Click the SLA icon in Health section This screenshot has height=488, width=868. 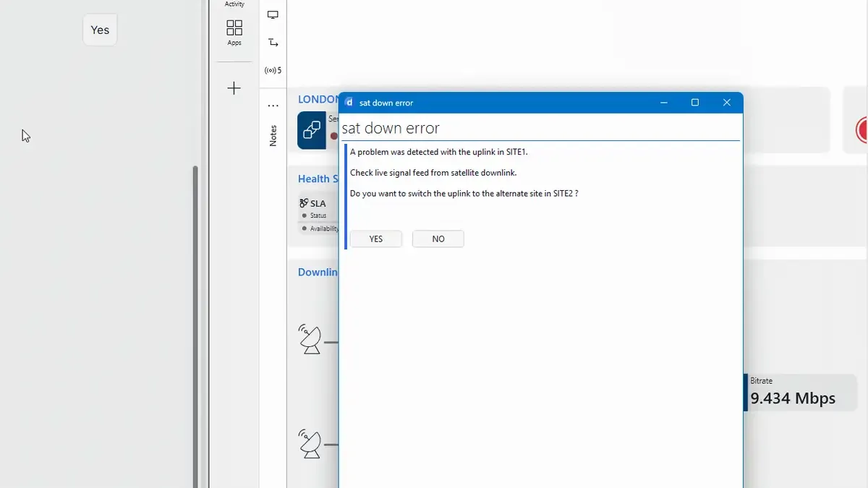click(x=304, y=203)
